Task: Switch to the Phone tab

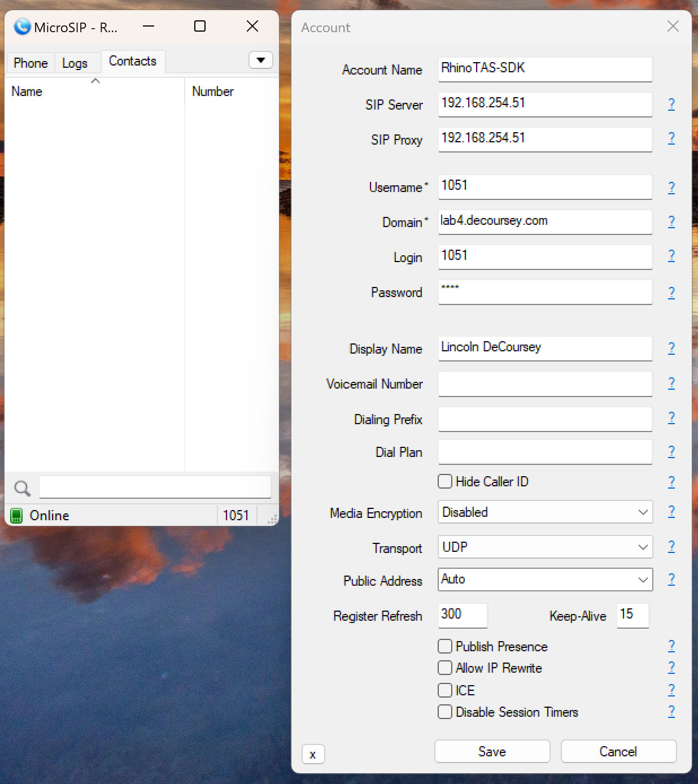Action: [30, 63]
